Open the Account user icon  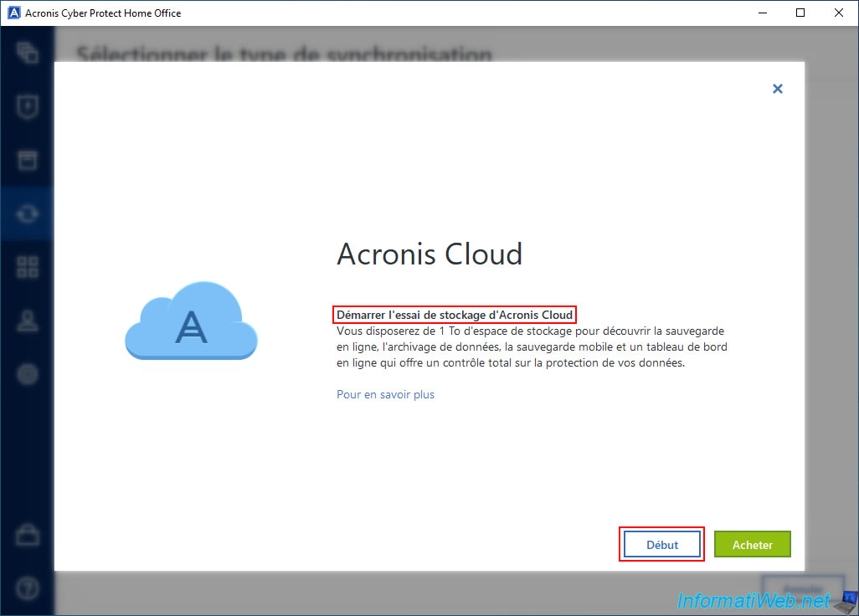(x=28, y=321)
